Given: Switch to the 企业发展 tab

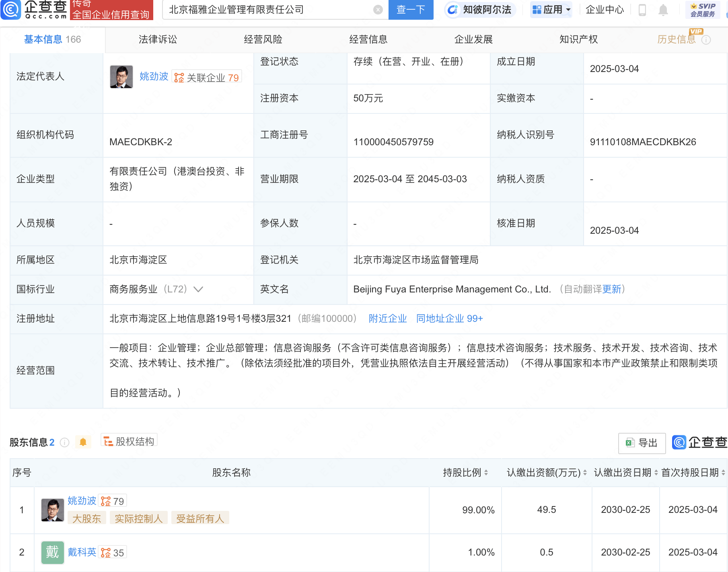Looking at the screenshot, I should pyautogui.click(x=473, y=39).
